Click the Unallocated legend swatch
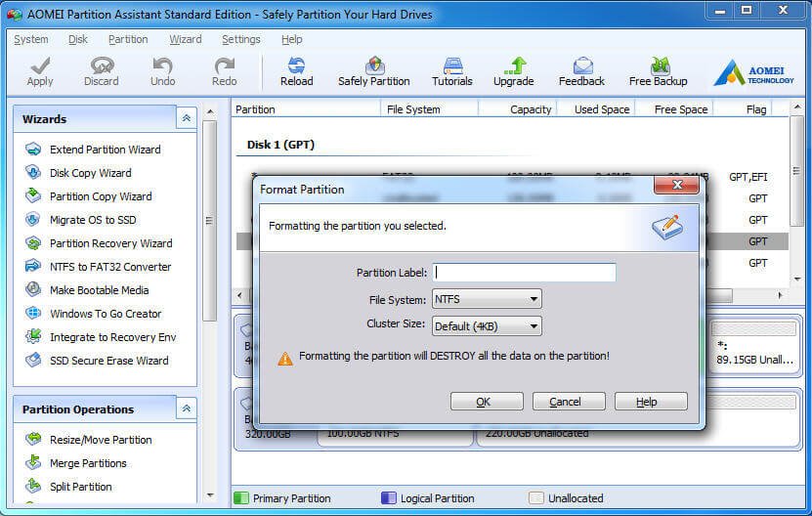This screenshot has width=812, height=516. (x=536, y=497)
